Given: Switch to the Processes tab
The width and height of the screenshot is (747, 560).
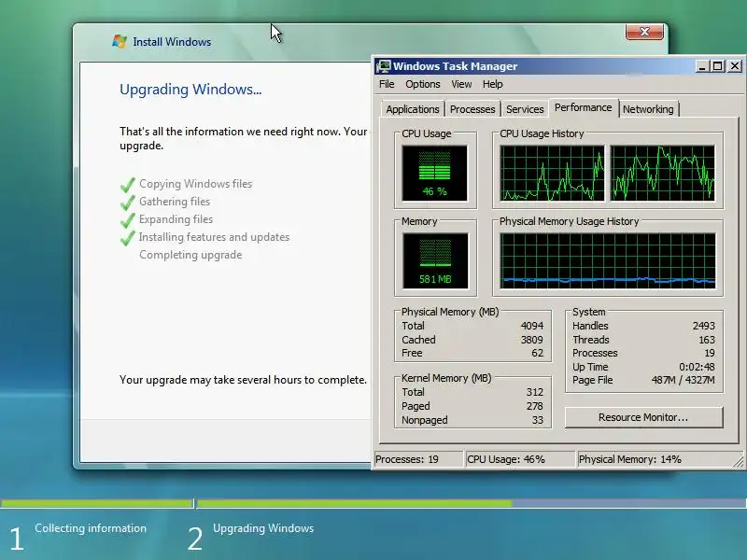Looking at the screenshot, I should pyautogui.click(x=472, y=109).
